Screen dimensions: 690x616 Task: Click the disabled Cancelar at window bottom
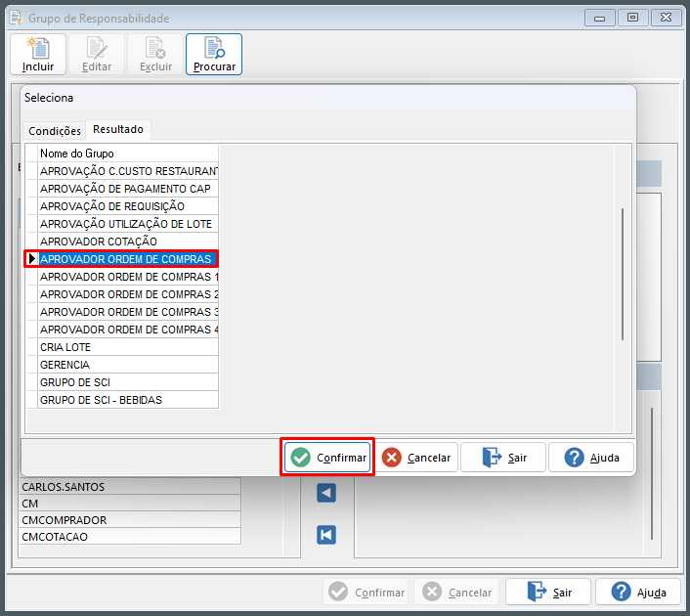456,593
